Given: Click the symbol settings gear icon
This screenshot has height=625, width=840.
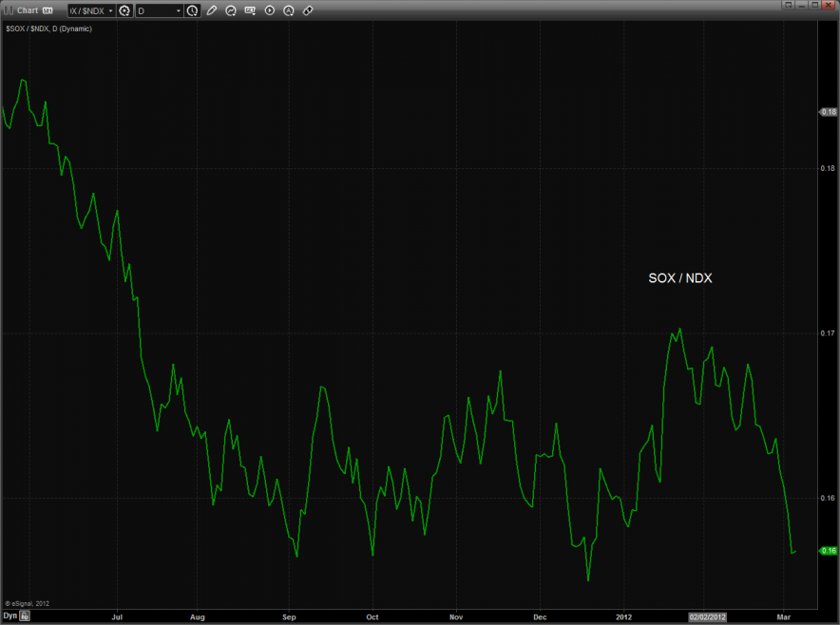Looking at the screenshot, I should [124, 10].
